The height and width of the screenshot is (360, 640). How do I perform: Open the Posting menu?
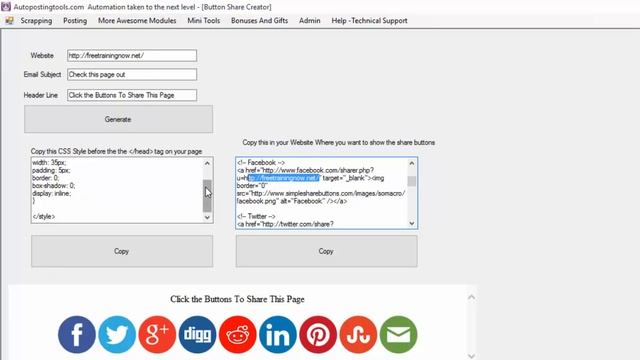75,20
